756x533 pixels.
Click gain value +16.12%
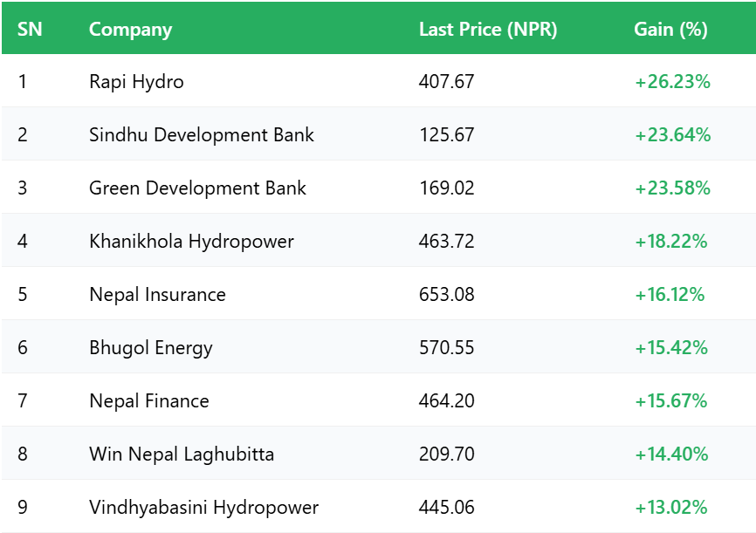(670, 295)
